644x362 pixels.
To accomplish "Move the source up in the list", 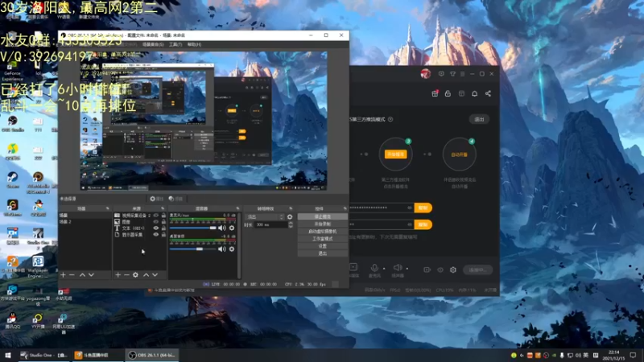I will point(146,274).
